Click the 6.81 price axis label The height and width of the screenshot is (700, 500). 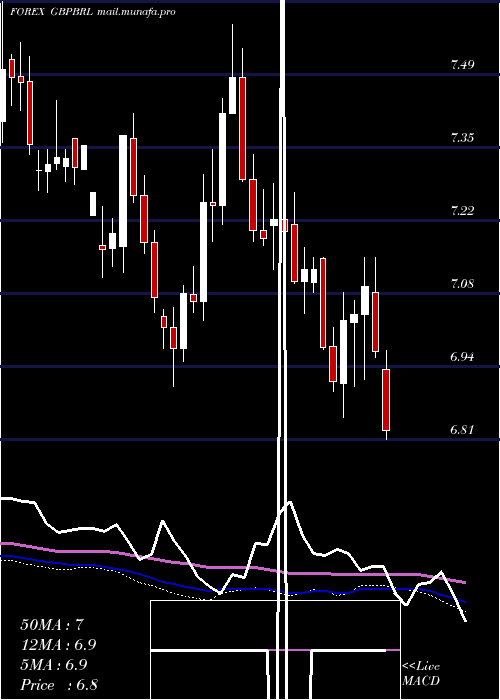coord(462,430)
